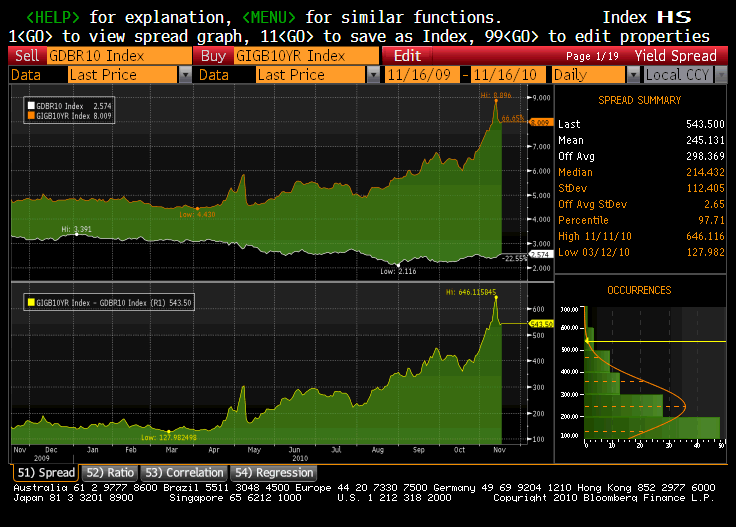Click the Edit button
736x527 pixels.
(x=407, y=56)
